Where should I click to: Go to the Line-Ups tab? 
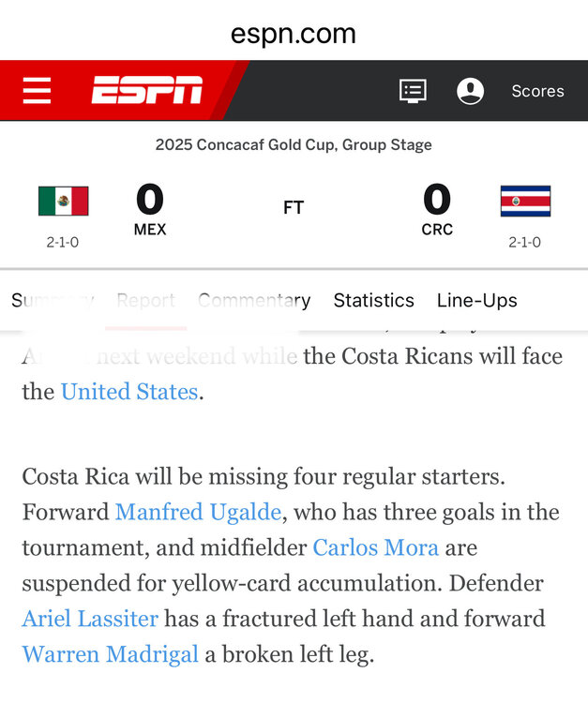(476, 301)
